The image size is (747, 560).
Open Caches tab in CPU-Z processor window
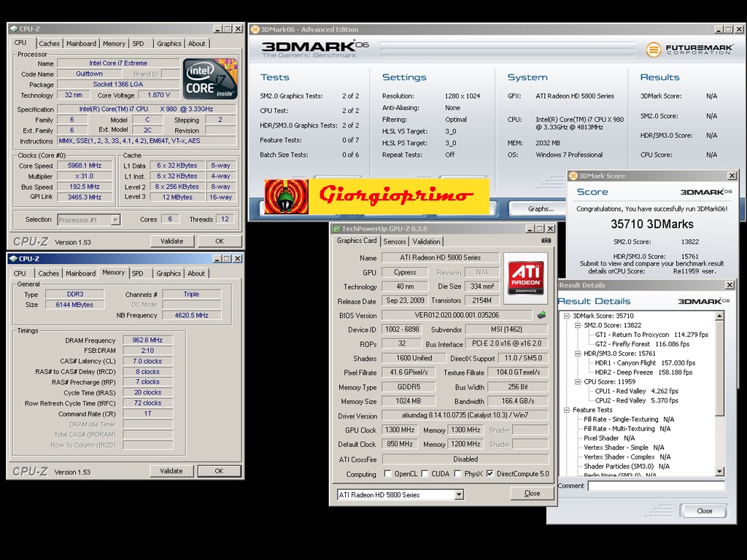(49, 43)
